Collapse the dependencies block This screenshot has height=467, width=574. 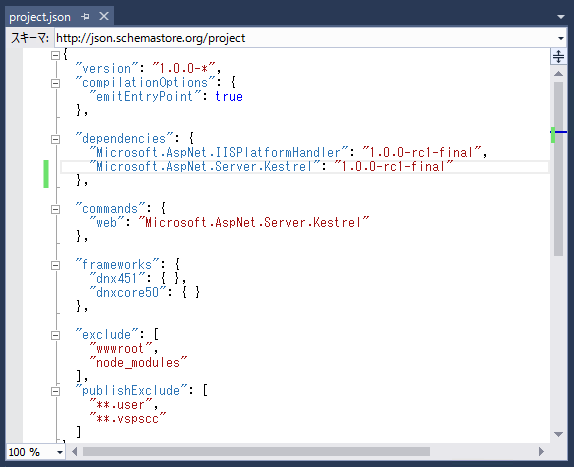coord(55,139)
